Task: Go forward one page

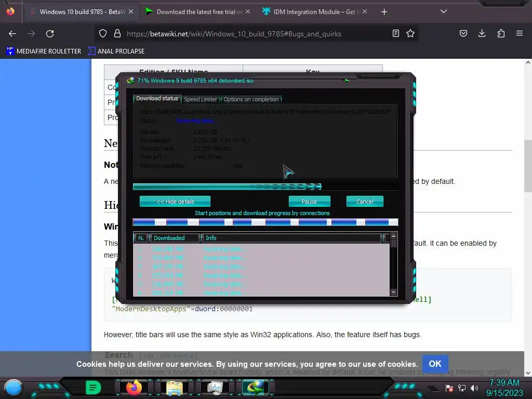Action: 31,34
